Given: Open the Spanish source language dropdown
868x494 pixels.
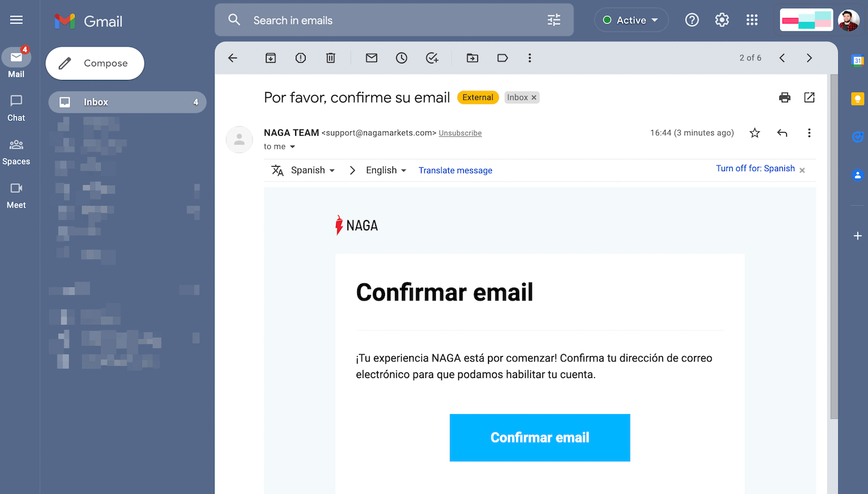Looking at the screenshot, I should (313, 170).
